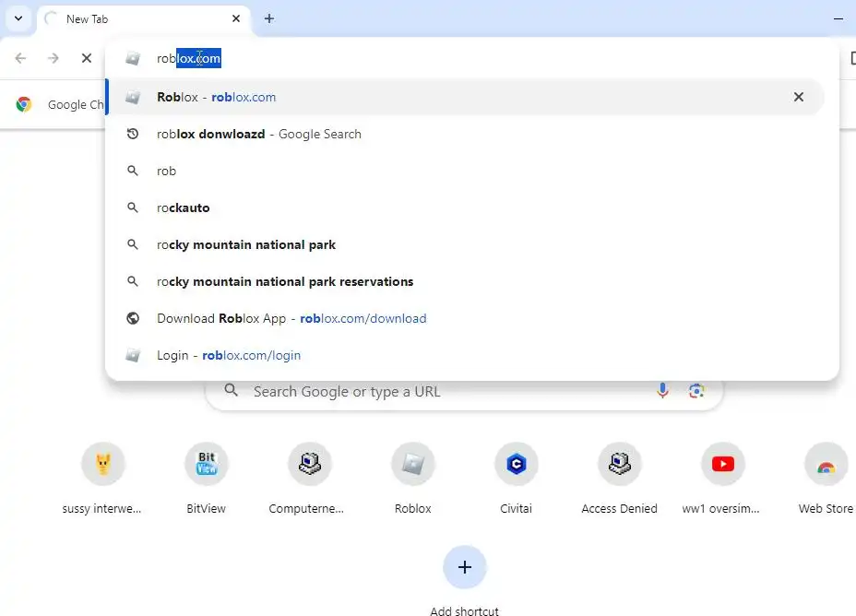
Task: Close the New Tab tab
Action: tap(236, 18)
